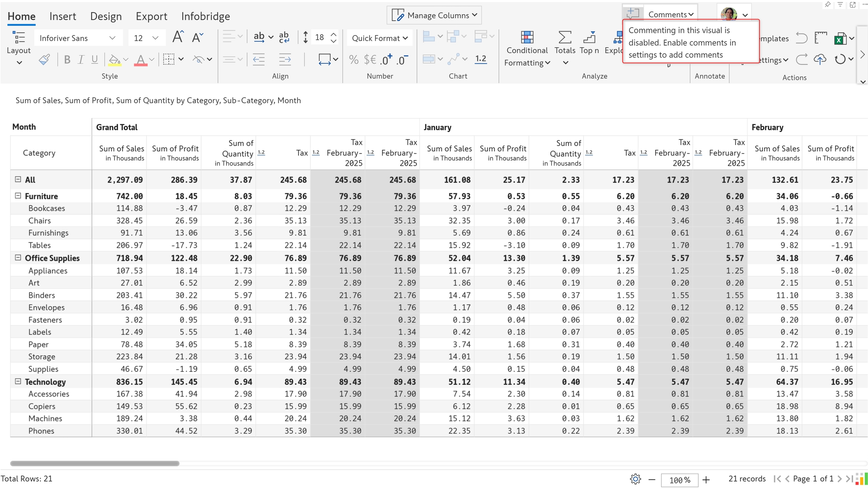Open font color red swatch
The height and width of the screenshot is (489, 868).
[x=141, y=60]
